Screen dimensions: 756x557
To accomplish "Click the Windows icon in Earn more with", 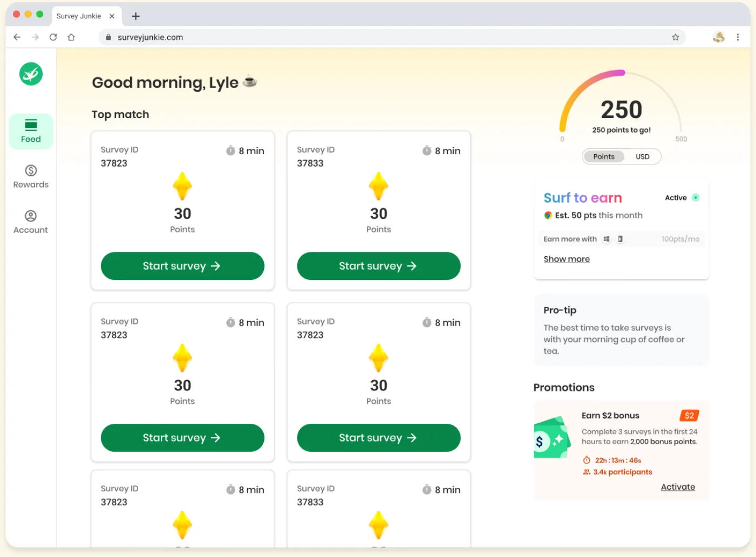I will tap(607, 239).
